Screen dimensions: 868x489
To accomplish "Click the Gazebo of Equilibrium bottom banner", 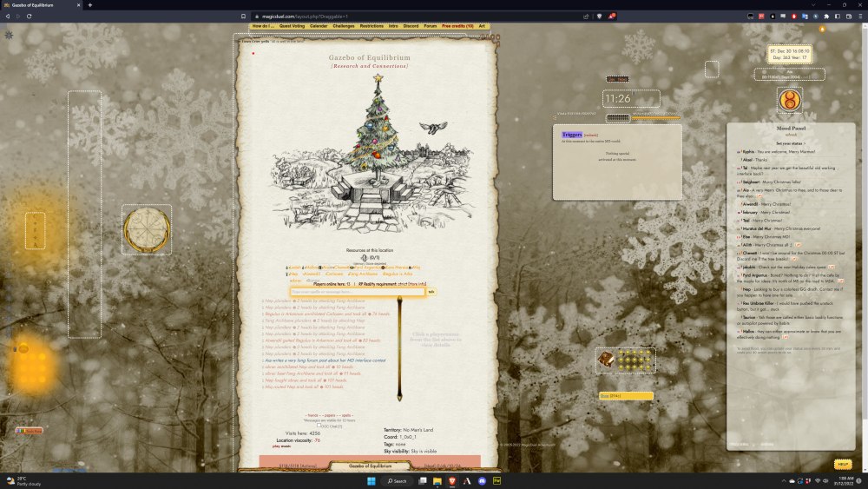I will (x=370, y=466).
